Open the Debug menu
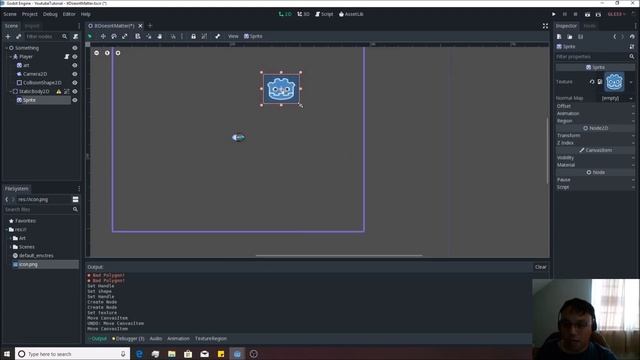The image size is (640, 360). (50, 14)
